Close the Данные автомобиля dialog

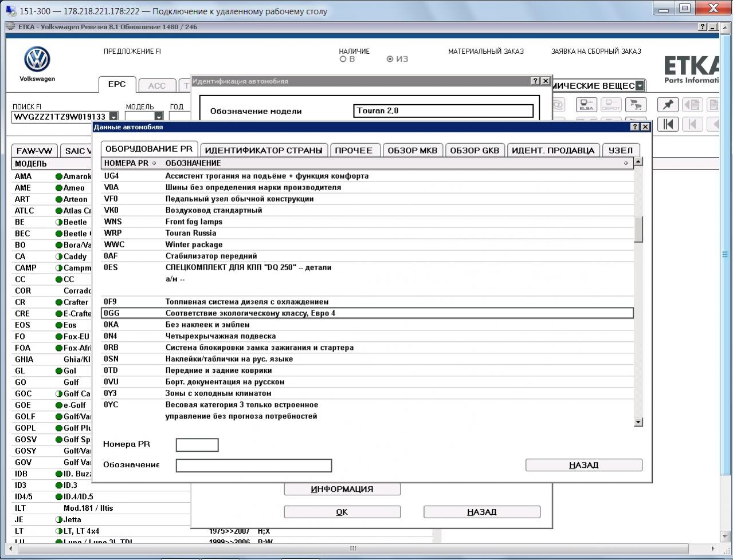pyautogui.click(x=645, y=127)
